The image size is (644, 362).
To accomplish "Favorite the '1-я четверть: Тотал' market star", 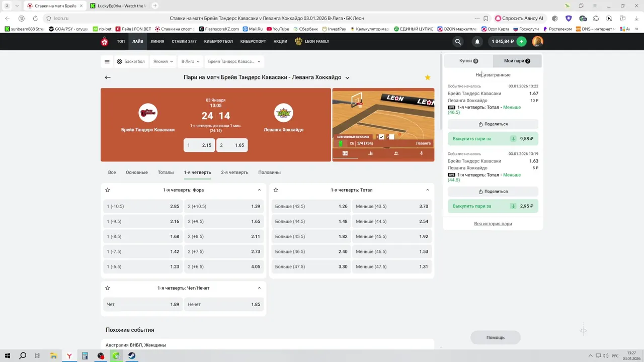I will [x=276, y=190].
